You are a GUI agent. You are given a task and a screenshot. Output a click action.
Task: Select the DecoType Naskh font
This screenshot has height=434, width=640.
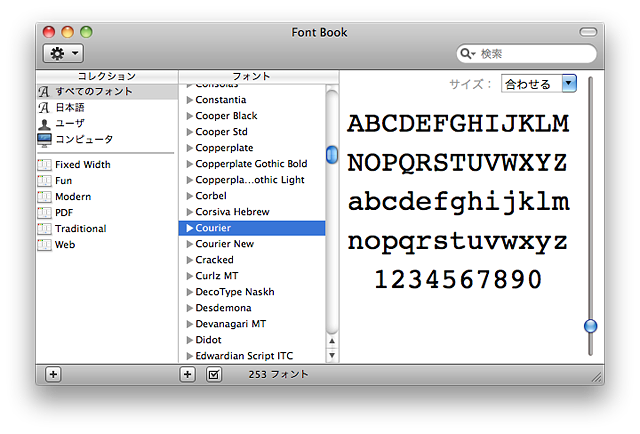click(x=252, y=292)
